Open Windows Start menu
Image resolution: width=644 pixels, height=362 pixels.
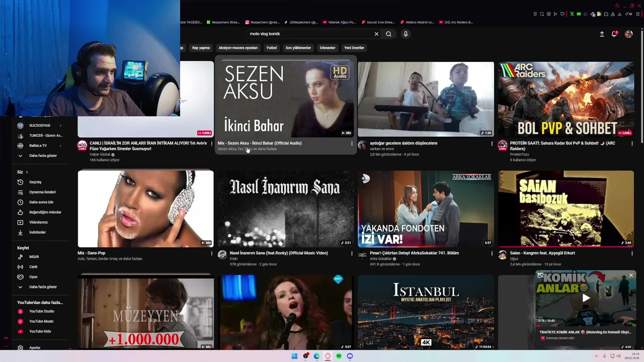294,356
